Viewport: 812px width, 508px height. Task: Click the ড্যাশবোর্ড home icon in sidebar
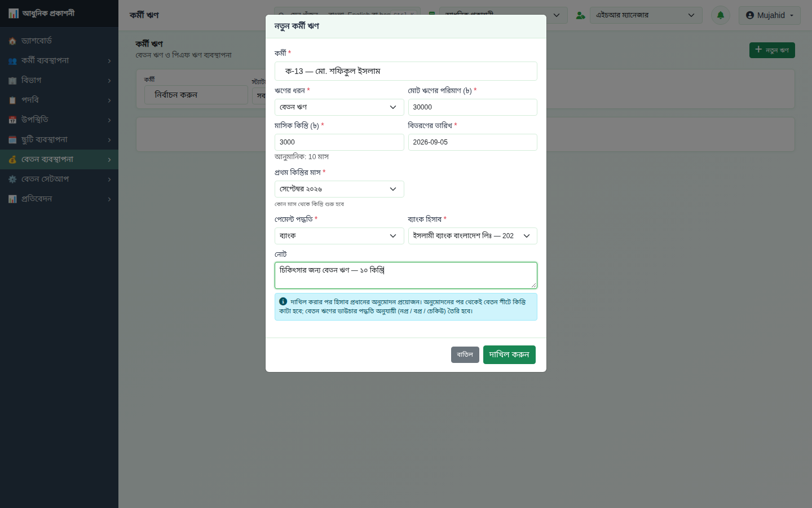(x=12, y=41)
